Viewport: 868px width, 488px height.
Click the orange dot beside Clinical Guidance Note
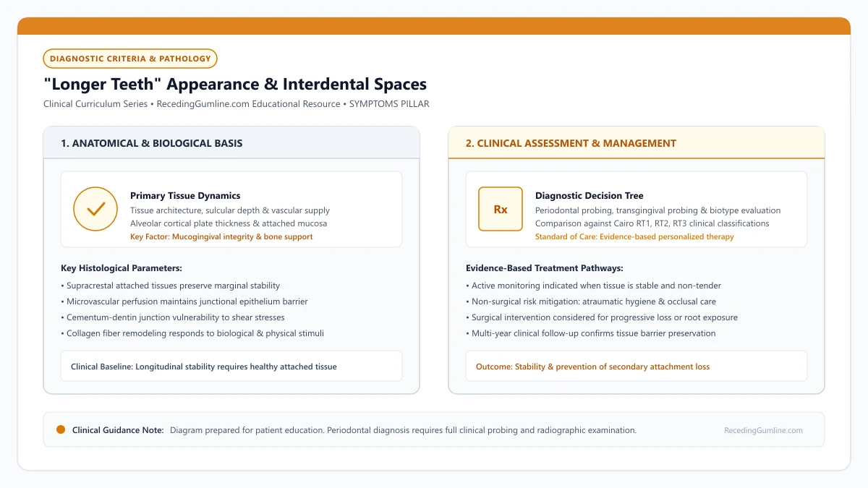tap(61, 430)
